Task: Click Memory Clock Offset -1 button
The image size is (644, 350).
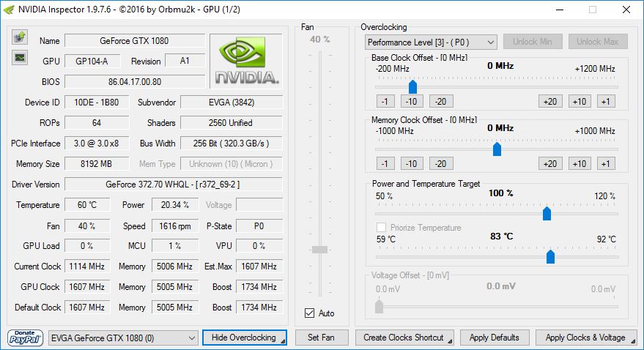Action: click(385, 164)
